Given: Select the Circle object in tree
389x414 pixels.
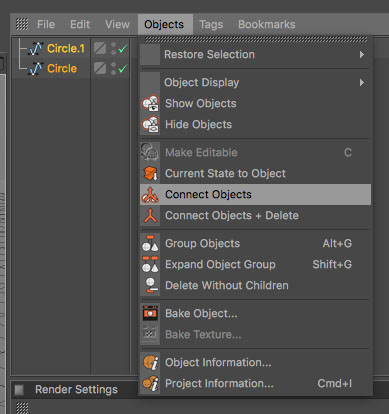Looking at the screenshot, I should point(62,69).
